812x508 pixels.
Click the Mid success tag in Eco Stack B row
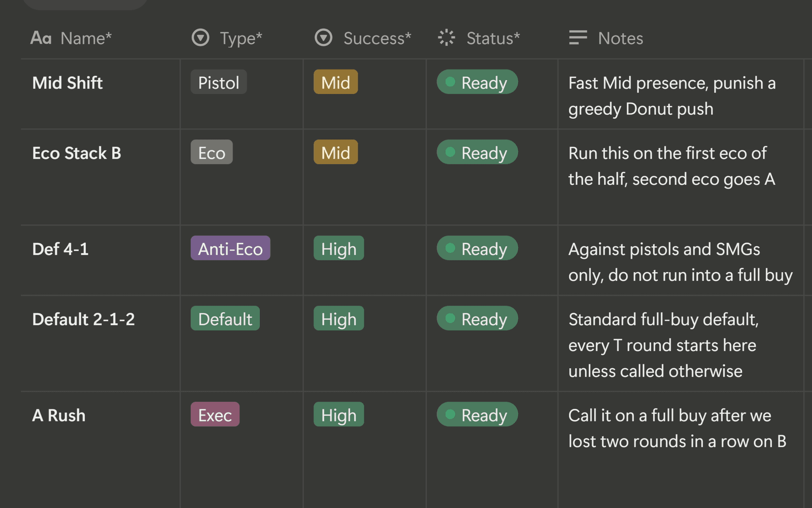coord(336,152)
